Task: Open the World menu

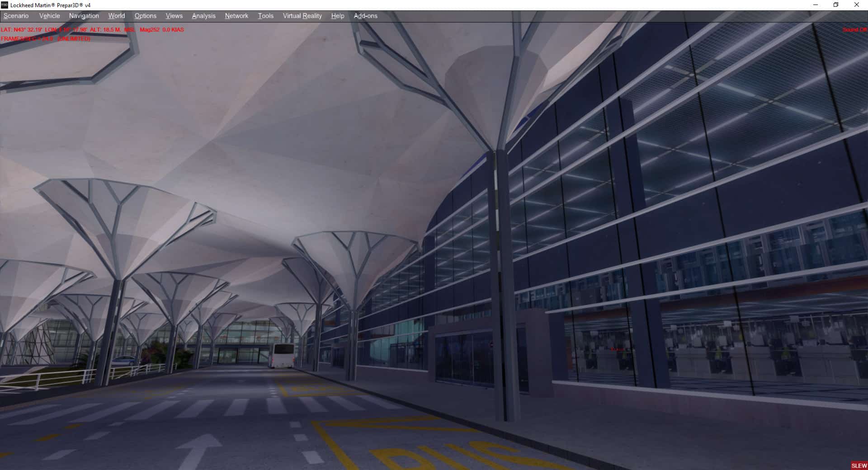Action: [x=116, y=16]
